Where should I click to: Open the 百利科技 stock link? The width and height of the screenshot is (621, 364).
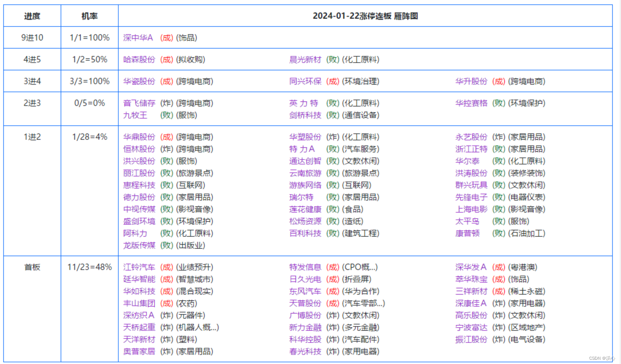point(305,233)
